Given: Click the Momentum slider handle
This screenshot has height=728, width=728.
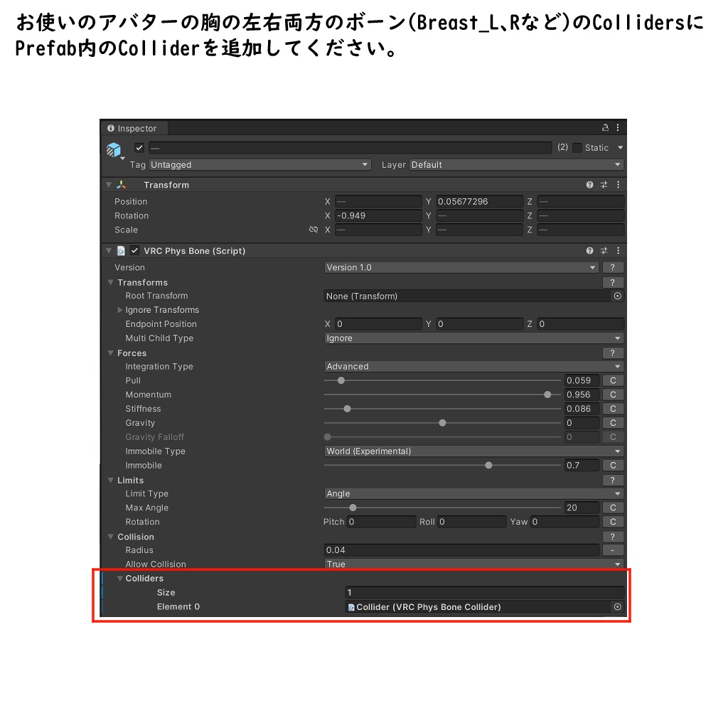Looking at the screenshot, I should pos(547,395).
